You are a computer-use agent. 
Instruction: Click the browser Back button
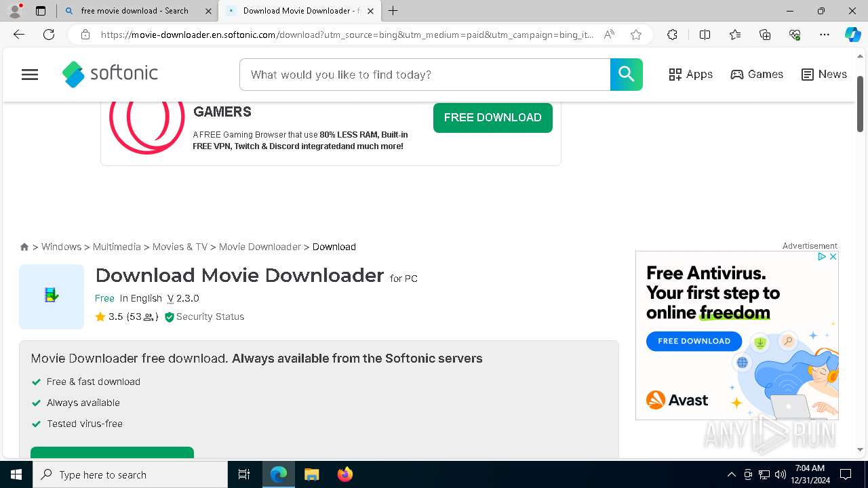point(19,35)
